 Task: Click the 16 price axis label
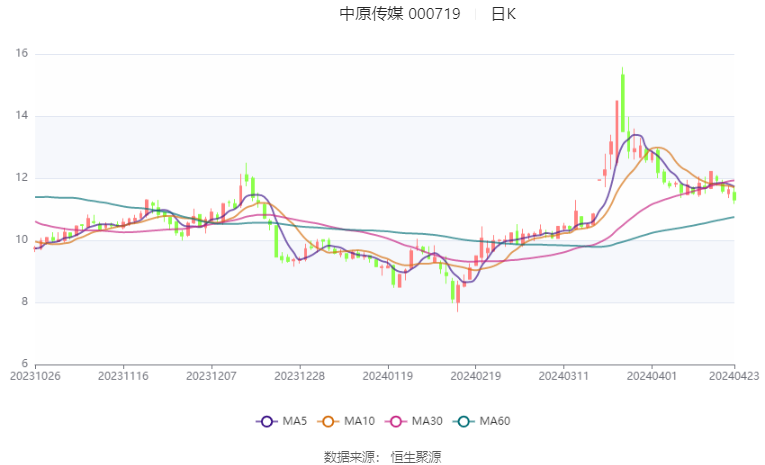coord(22,53)
